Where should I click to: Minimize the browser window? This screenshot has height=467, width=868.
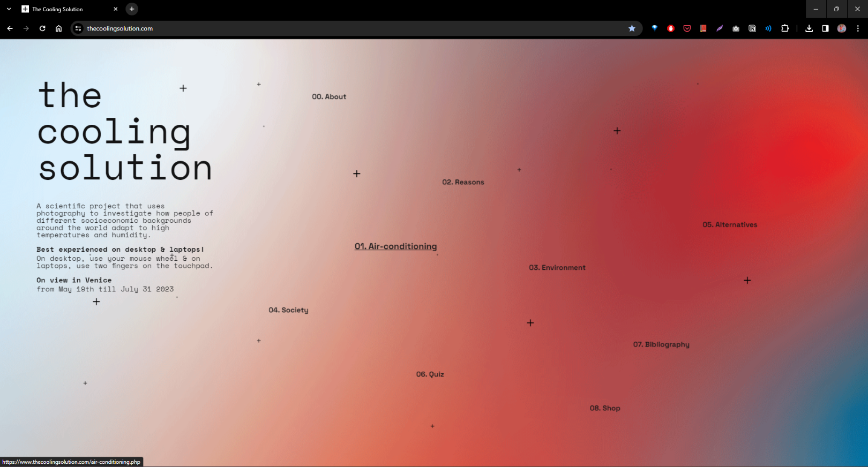pyautogui.click(x=816, y=9)
